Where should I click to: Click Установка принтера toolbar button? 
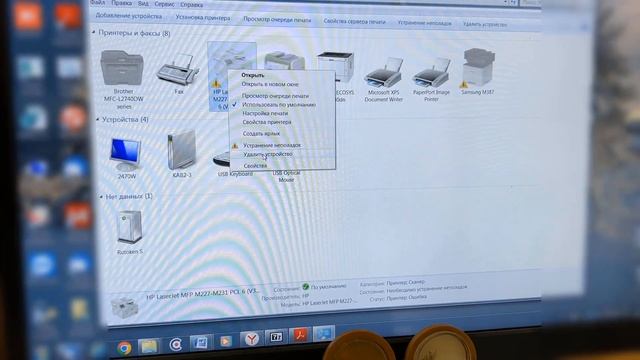203,18
